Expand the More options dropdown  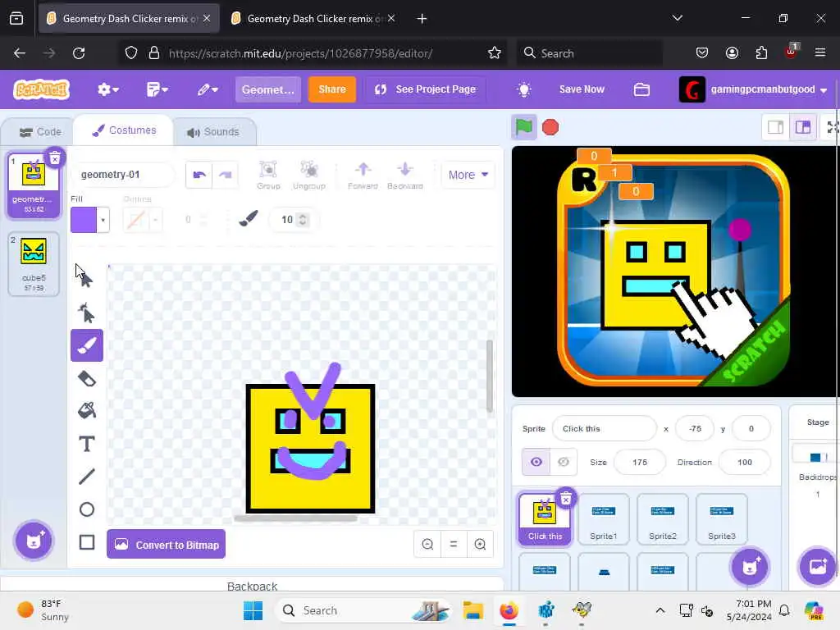(468, 175)
